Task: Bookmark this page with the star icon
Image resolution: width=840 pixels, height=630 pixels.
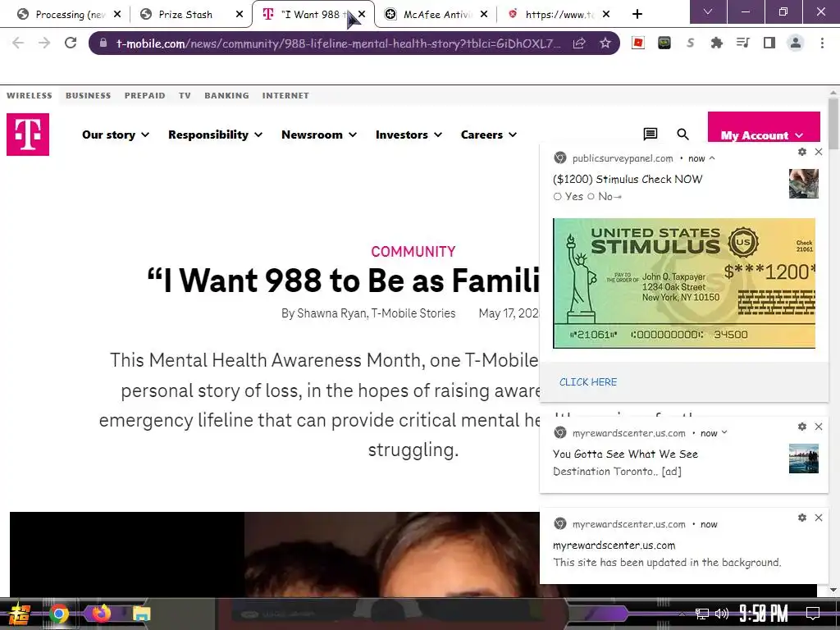Action: [x=605, y=43]
